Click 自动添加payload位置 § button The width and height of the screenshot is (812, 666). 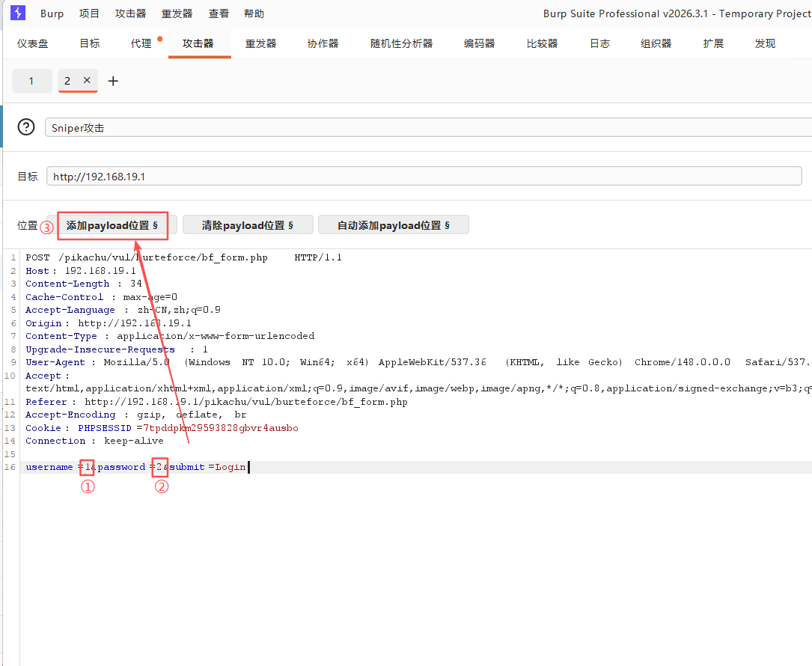click(394, 225)
